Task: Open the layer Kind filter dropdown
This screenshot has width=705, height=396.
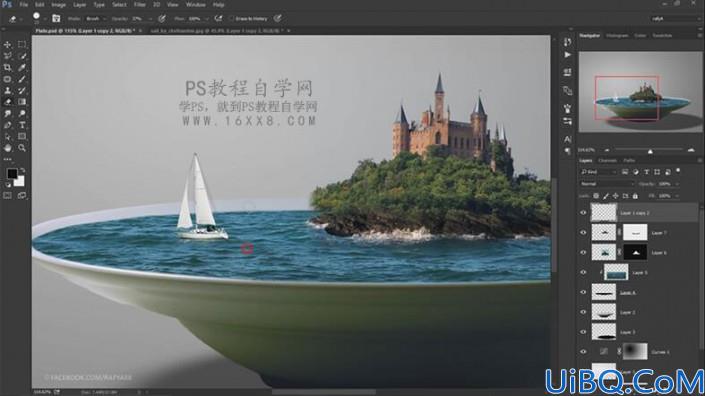Action: coord(598,172)
